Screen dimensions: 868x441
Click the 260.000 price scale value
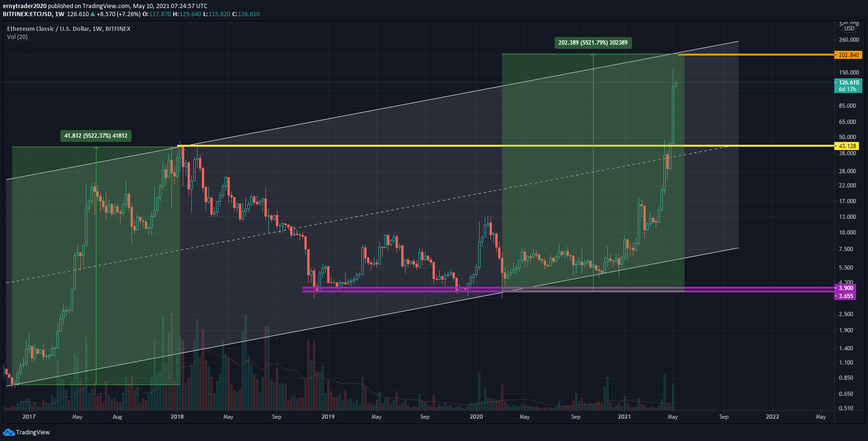pos(849,40)
